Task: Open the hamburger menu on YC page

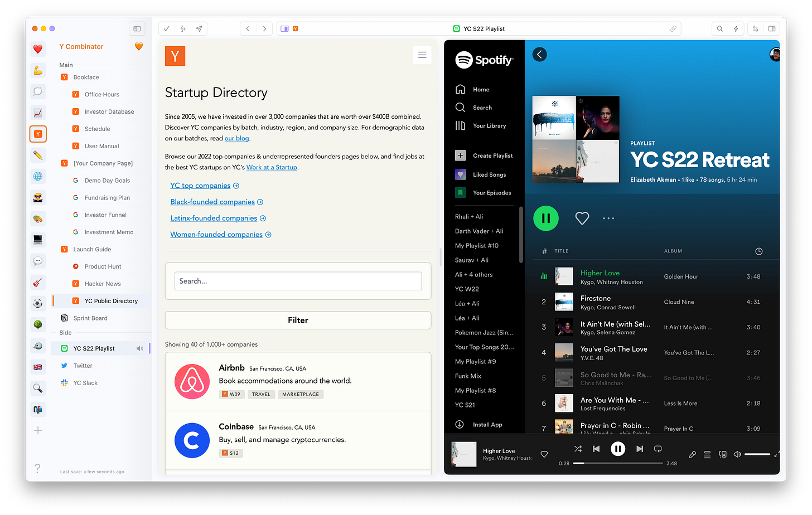Action: [x=422, y=55]
